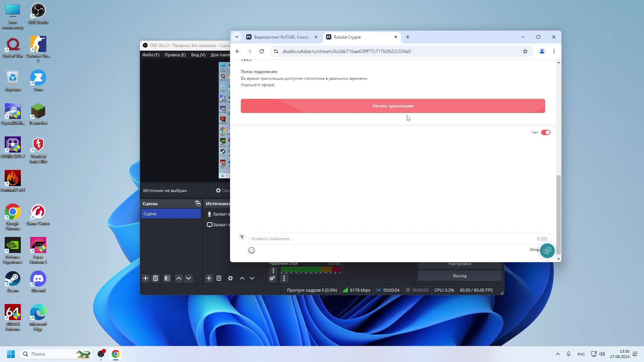The width and height of the screenshot is (644, 362).
Task: Open the Док-панели menu in OBS
Action: (220, 55)
